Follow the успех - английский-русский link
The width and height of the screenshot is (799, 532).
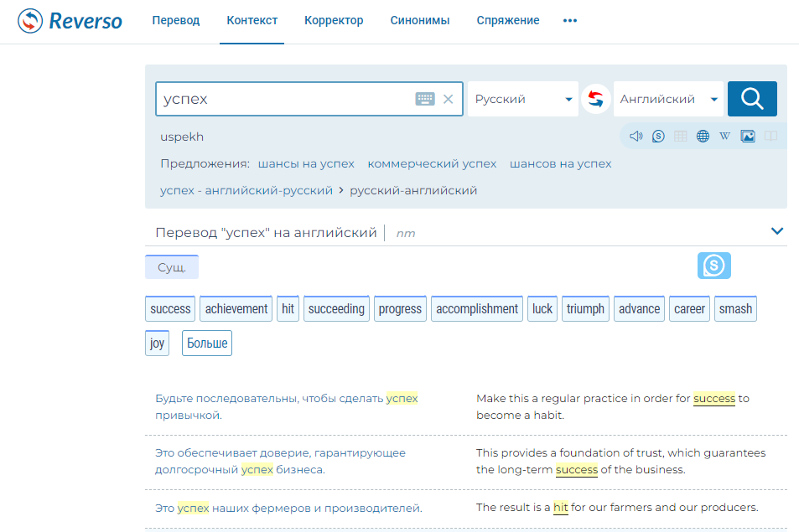[246, 190]
